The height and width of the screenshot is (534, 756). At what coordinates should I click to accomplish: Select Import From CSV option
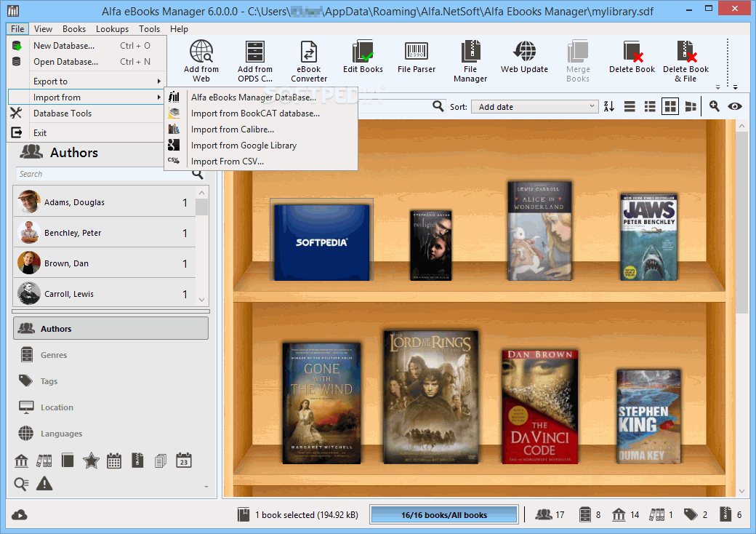[x=261, y=162]
